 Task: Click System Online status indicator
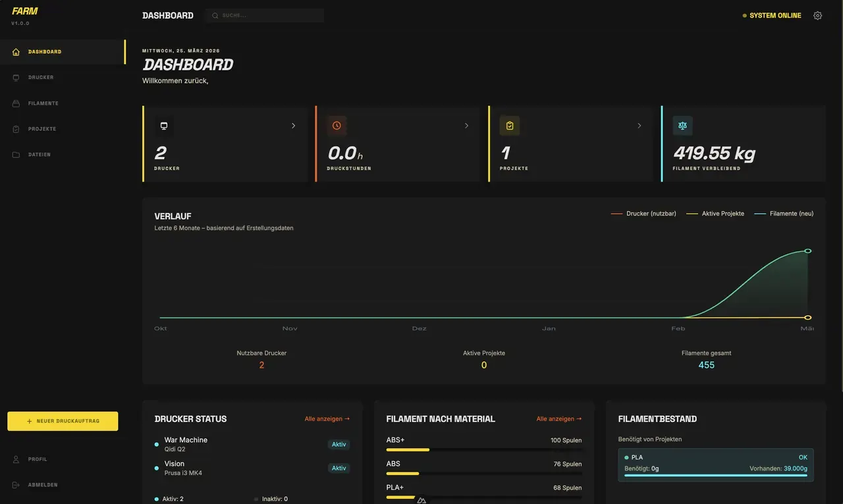click(x=772, y=16)
